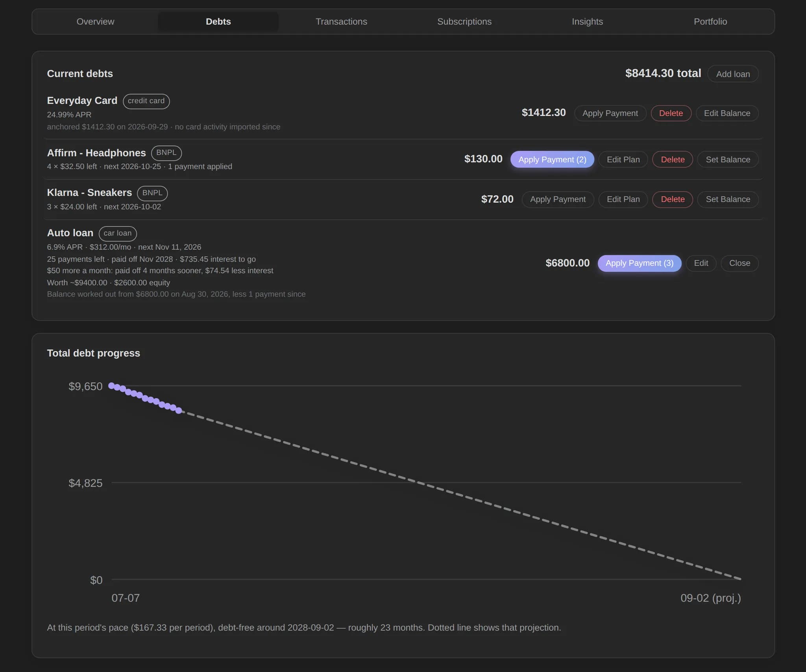Click Apply Payment (3) for Auto loan
Screen dimensions: 806x672
point(639,263)
